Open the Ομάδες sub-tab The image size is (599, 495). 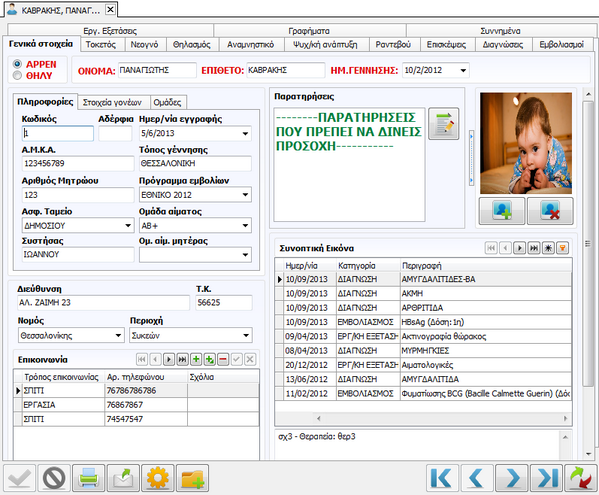pyautogui.click(x=167, y=102)
